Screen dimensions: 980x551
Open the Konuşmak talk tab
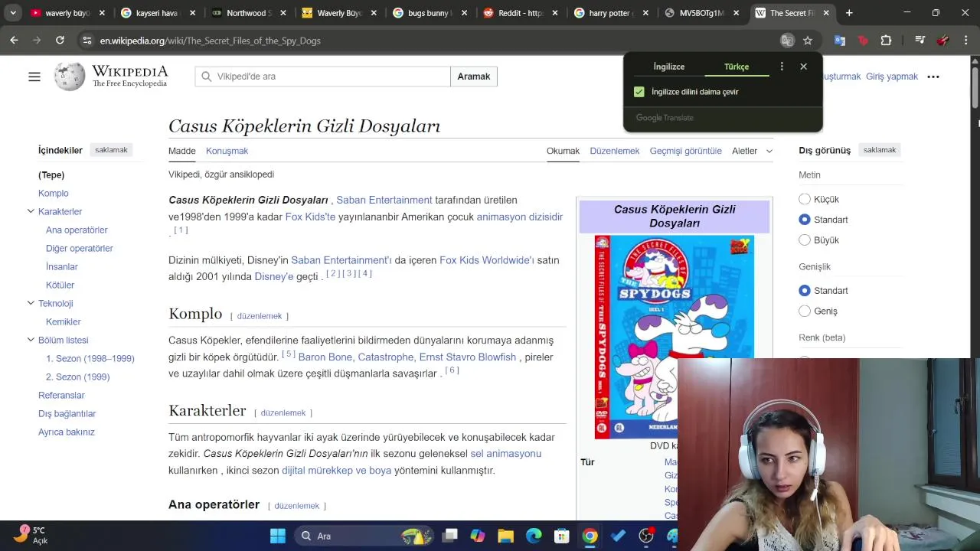pos(227,151)
